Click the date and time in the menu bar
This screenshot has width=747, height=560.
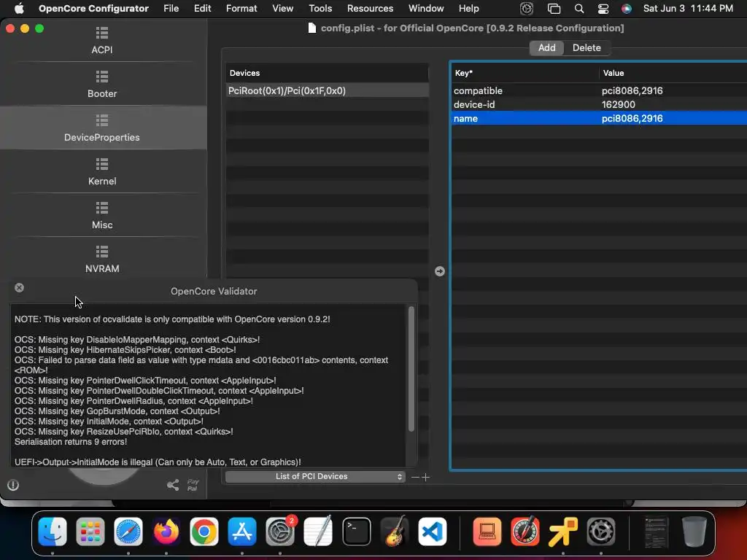pos(688,8)
